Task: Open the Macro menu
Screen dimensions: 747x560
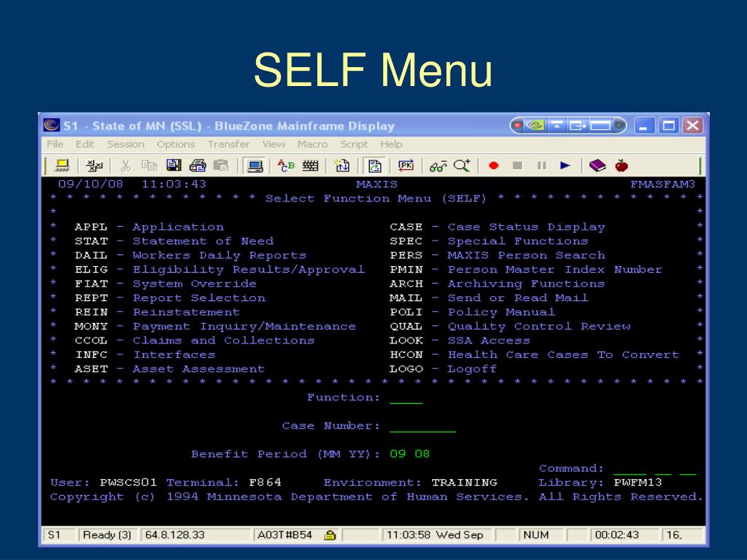Action: (312, 144)
